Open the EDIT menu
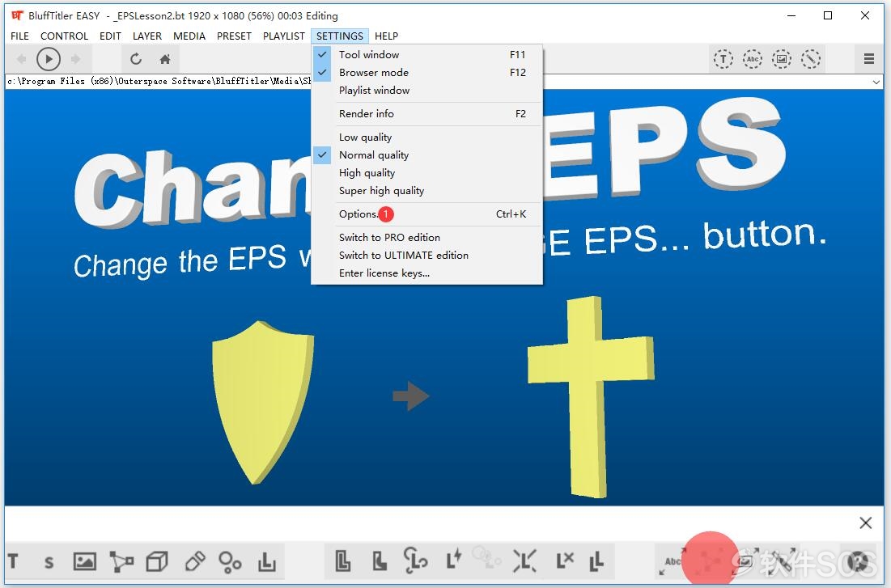The image size is (891, 588). pyautogui.click(x=110, y=36)
